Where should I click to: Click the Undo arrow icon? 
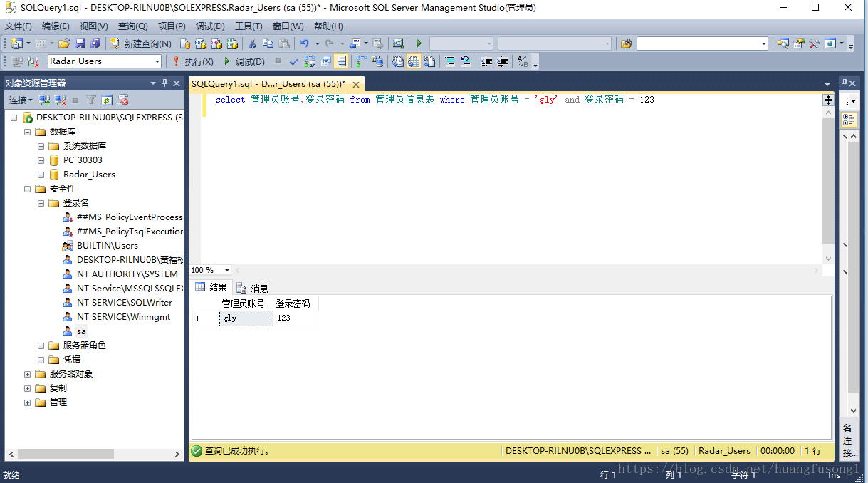tap(304, 43)
